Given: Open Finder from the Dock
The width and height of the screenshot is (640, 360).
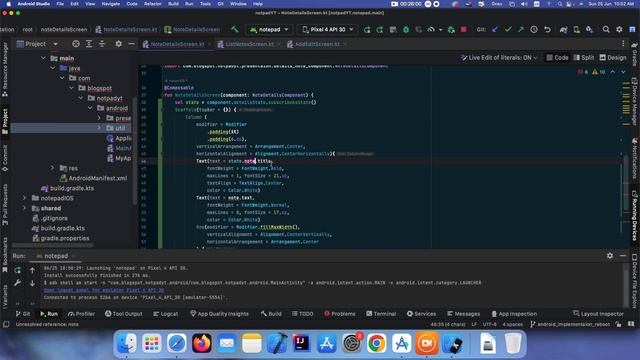Looking at the screenshot, I should [127, 343].
